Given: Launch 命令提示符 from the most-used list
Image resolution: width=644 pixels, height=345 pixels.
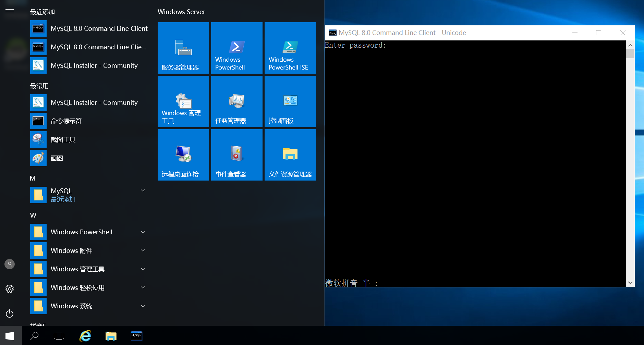Looking at the screenshot, I should tap(89, 121).
